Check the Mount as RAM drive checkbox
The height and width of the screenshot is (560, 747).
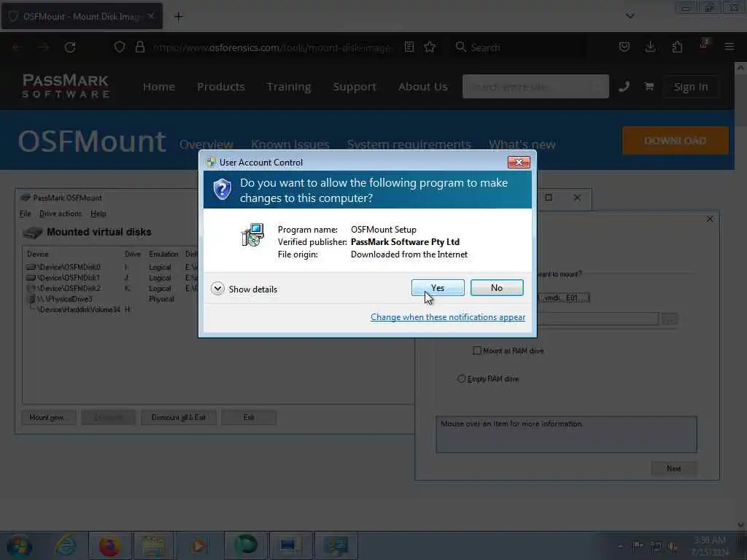(477, 351)
